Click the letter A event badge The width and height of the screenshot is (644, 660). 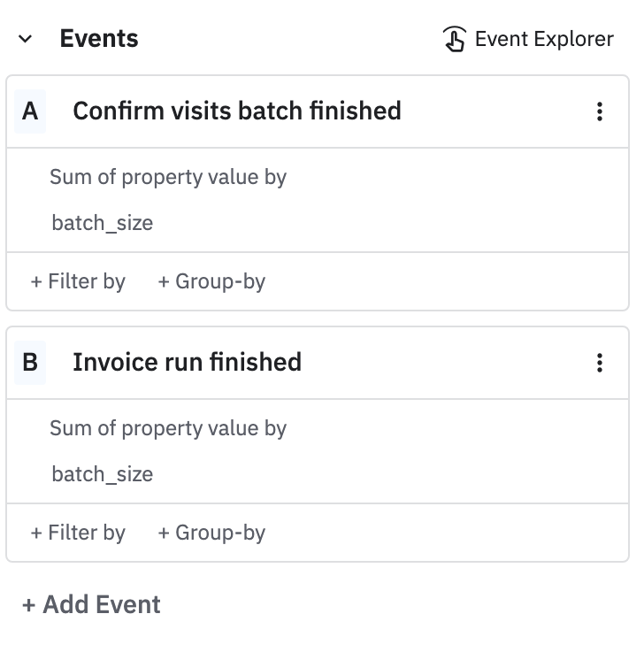(30, 111)
